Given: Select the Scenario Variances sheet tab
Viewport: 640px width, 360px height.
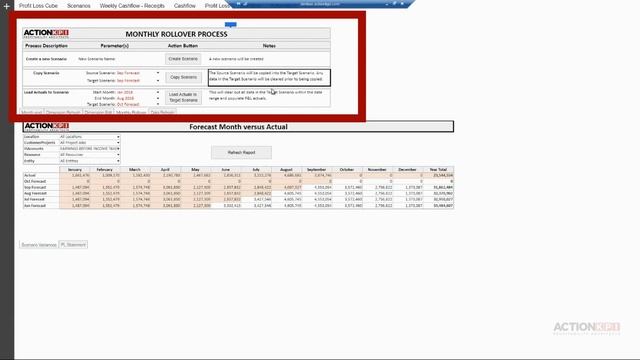Looking at the screenshot, I should tap(39, 245).
